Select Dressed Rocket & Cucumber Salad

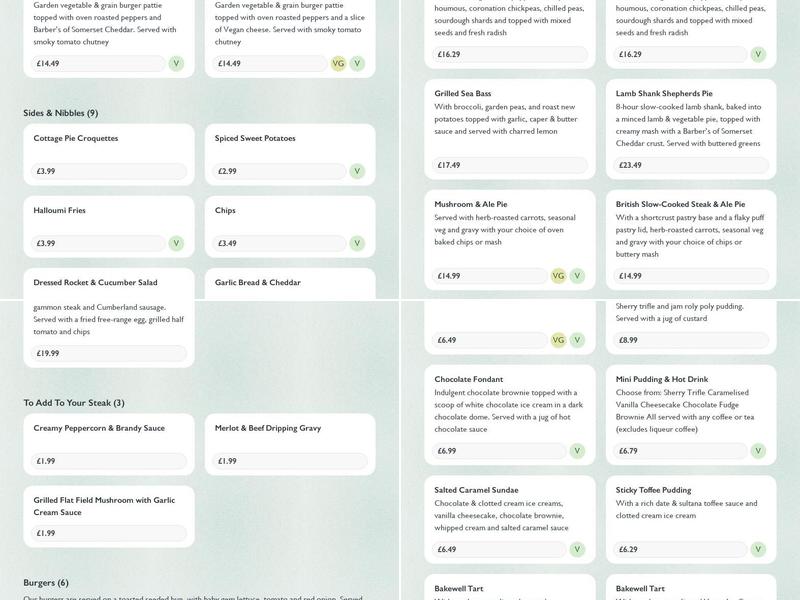(x=95, y=283)
